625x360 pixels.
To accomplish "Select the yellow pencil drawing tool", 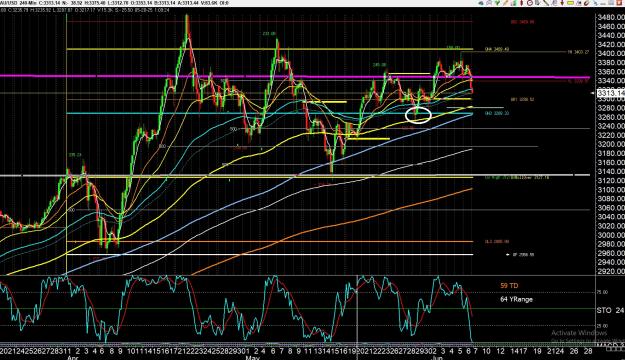I will point(505,3).
